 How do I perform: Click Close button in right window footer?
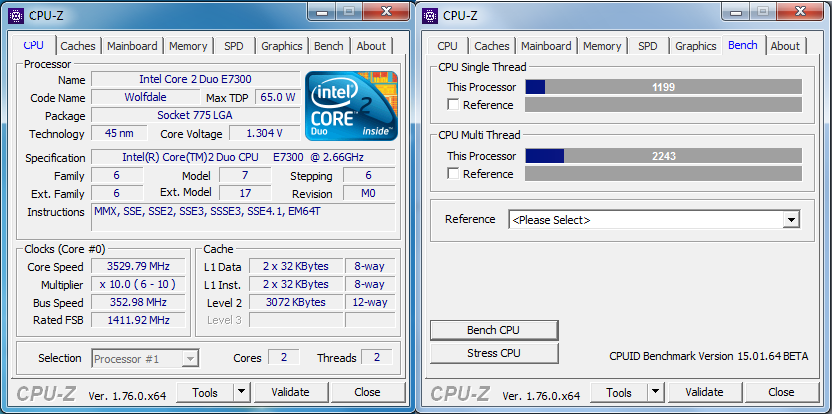coord(781,392)
